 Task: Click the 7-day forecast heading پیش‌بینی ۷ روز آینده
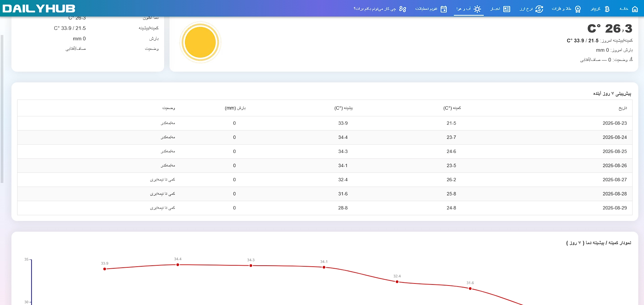[612, 93]
